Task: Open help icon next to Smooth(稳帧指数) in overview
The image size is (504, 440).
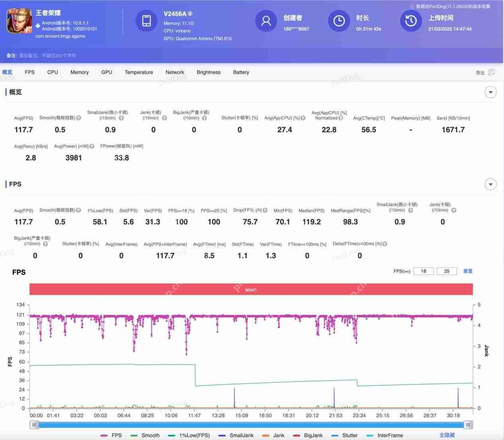Action: [78, 118]
